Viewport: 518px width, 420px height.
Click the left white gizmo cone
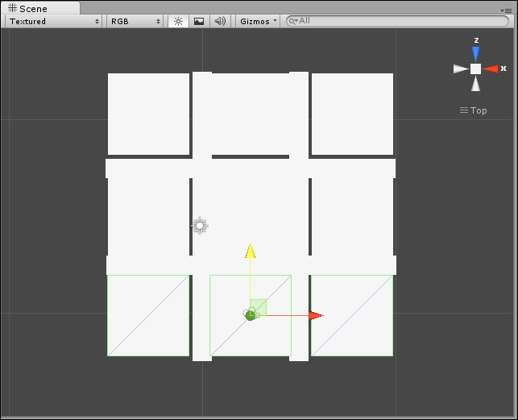pyautogui.click(x=461, y=69)
